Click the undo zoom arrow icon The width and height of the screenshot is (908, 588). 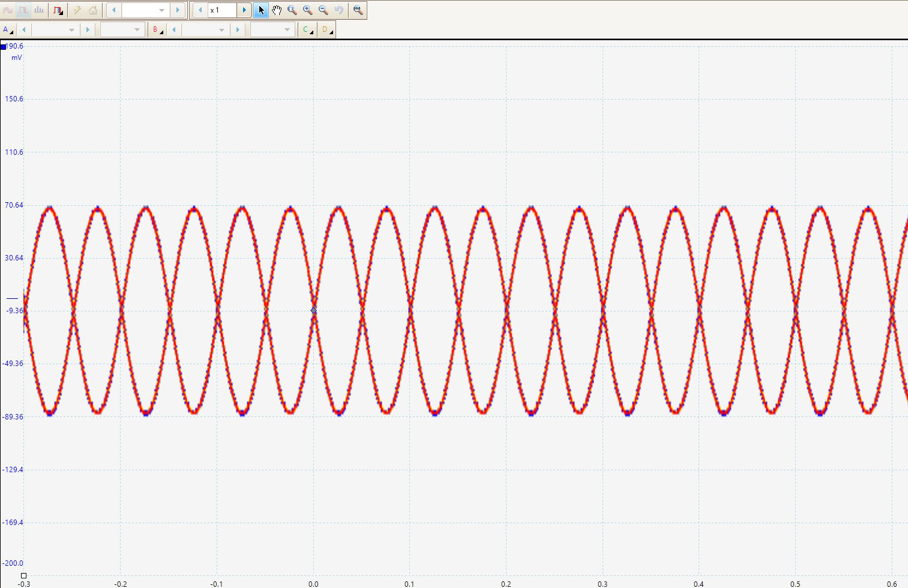pos(339,10)
